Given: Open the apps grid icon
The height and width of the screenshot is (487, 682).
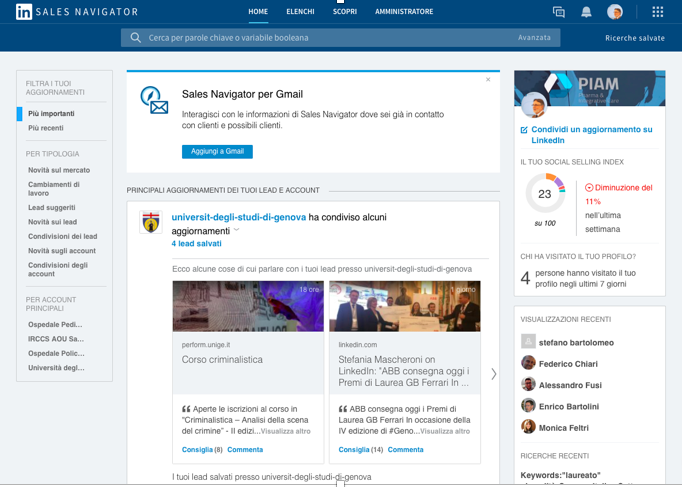Looking at the screenshot, I should (658, 12).
